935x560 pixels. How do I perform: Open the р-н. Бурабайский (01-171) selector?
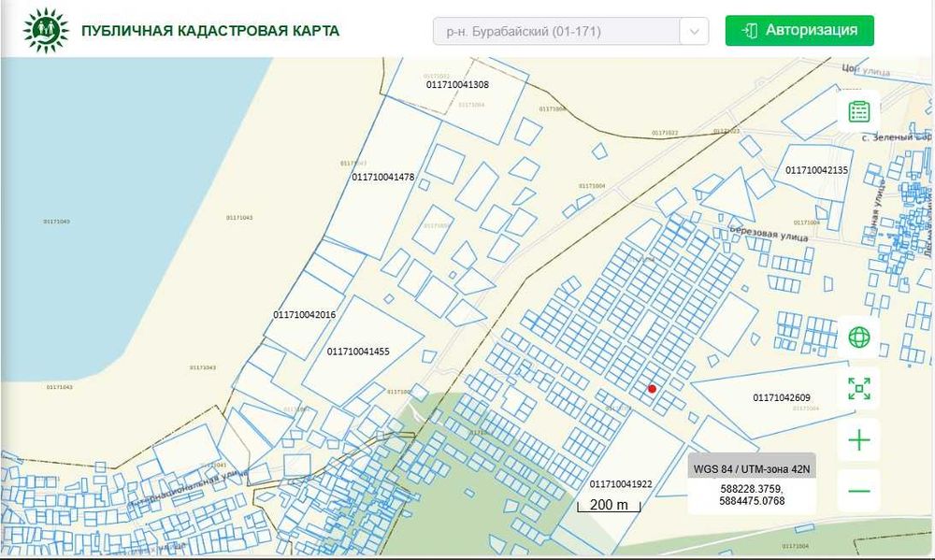(570, 31)
